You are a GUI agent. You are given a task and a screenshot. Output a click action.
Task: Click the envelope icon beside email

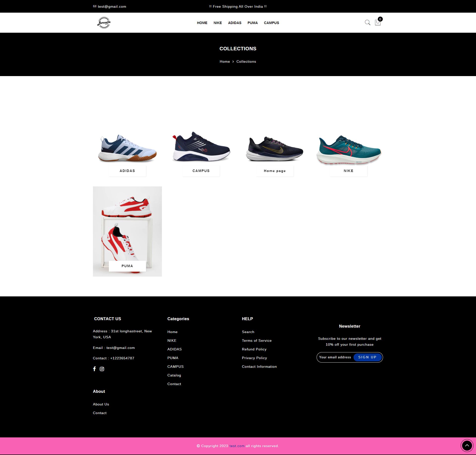click(94, 6)
